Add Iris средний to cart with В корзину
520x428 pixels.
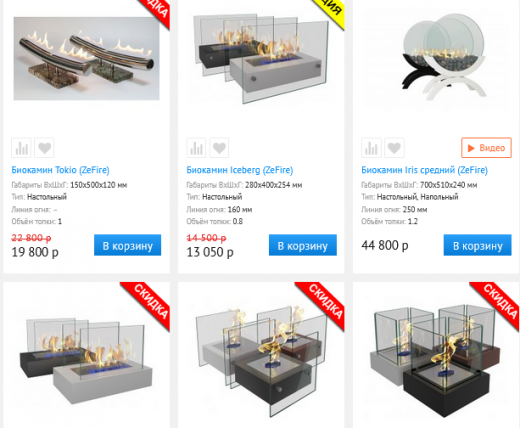[x=477, y=245]
